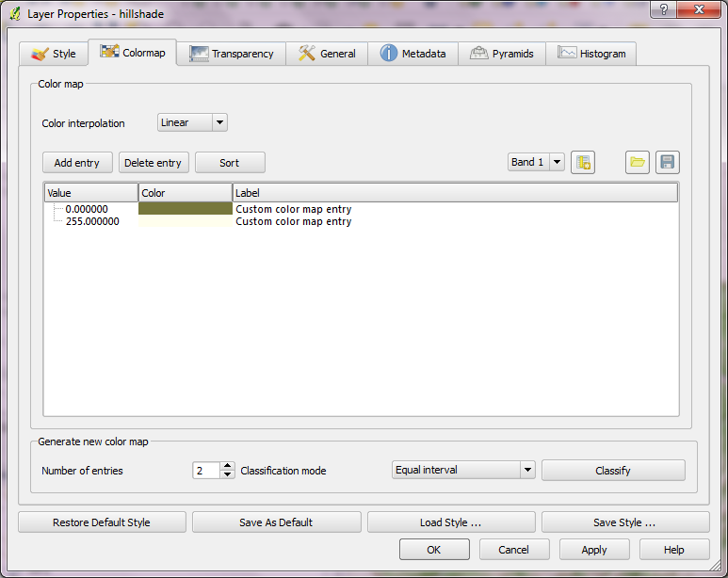Click the Apply button
The width and height of the screenshot is (728, 578).
click(594, 550)
